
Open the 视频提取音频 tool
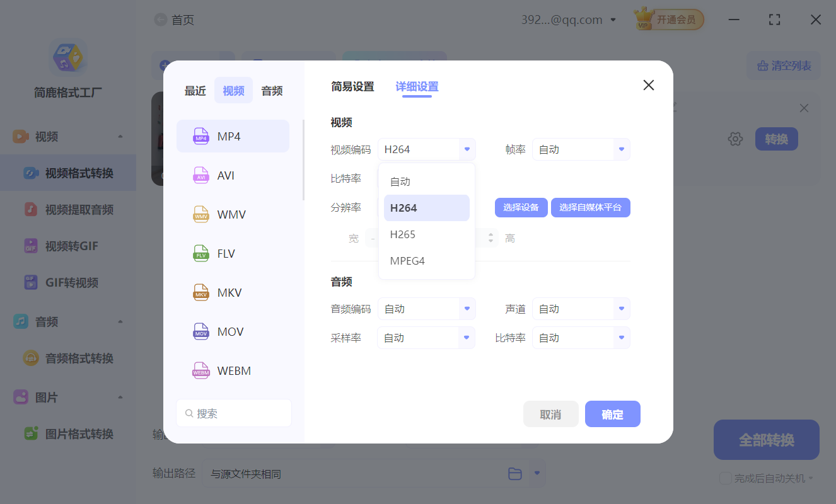[67, 209]
